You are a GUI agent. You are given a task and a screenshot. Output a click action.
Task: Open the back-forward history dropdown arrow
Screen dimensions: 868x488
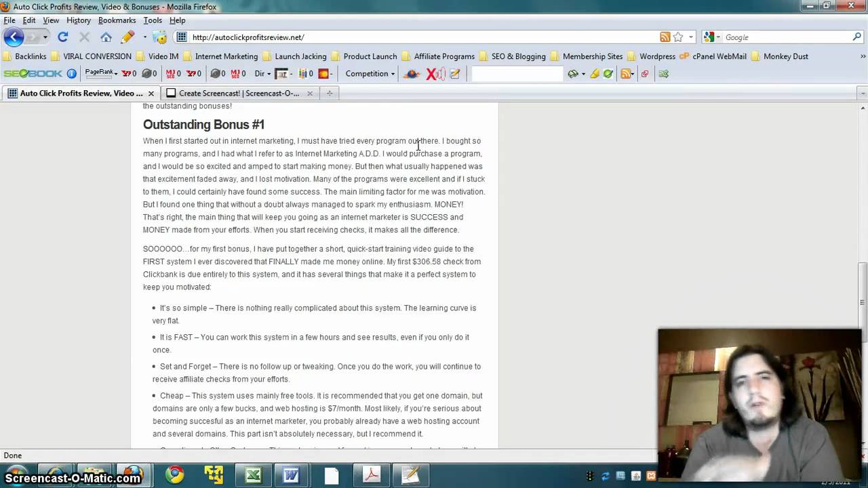(45, 37)
